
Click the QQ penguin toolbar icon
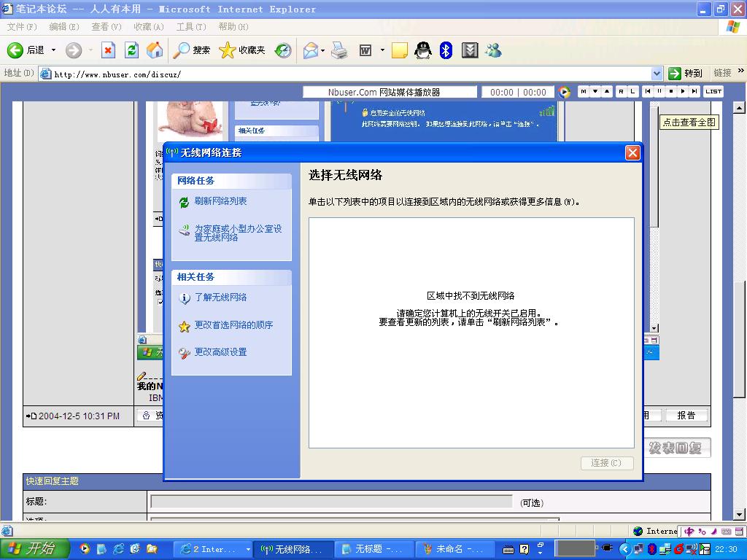423,50
